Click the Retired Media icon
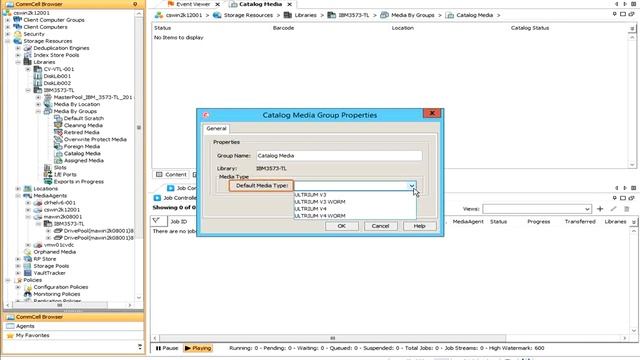 (x=58, y=132)
